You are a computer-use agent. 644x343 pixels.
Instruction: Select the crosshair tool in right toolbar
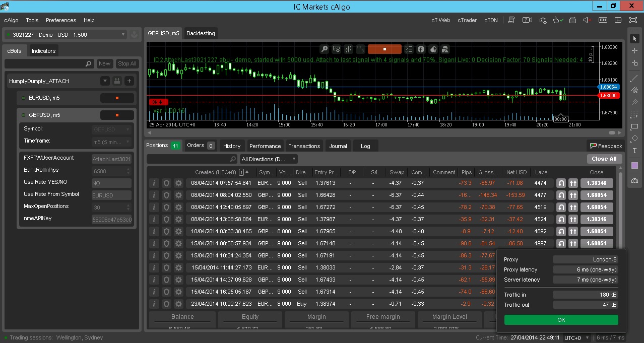(x=634, y=51)
